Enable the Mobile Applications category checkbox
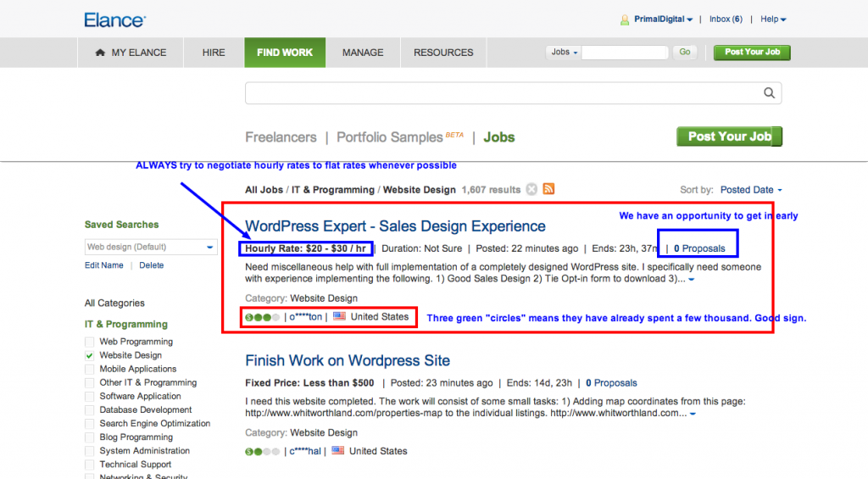This screenshot has height=479, width=868. [90, 369]
